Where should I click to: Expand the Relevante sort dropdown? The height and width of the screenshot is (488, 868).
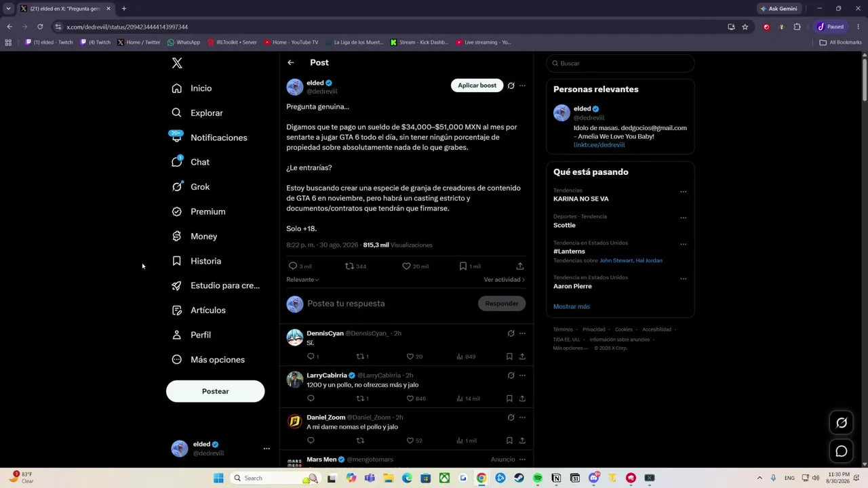(x=302, y=279)
